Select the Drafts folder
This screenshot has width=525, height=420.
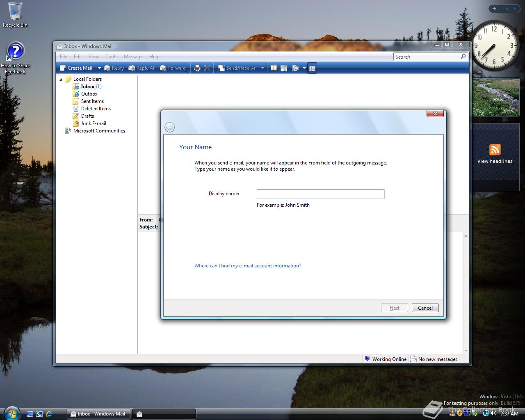pyautogui.click(x=84, y=116)
